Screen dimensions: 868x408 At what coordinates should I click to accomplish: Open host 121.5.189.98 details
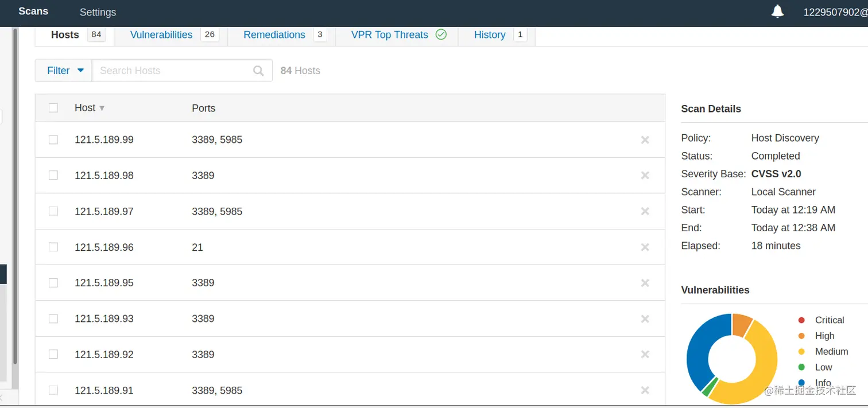coord(104,176)
